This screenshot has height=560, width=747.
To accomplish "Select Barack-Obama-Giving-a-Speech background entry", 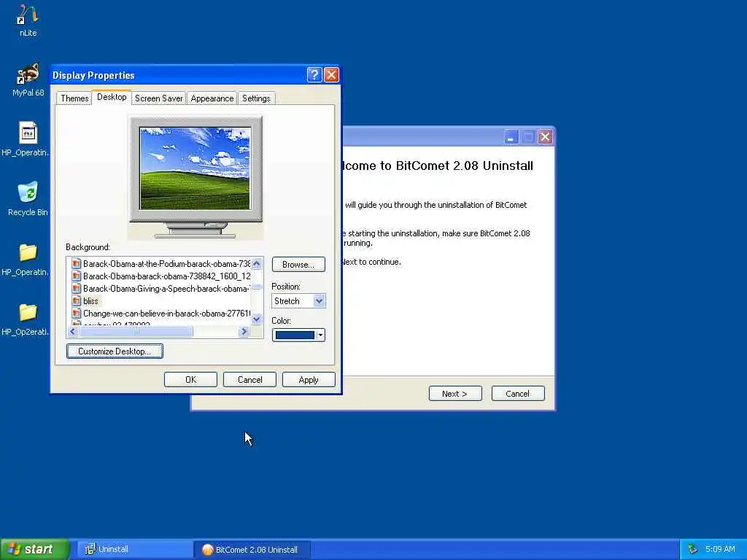I will (160, 289).
